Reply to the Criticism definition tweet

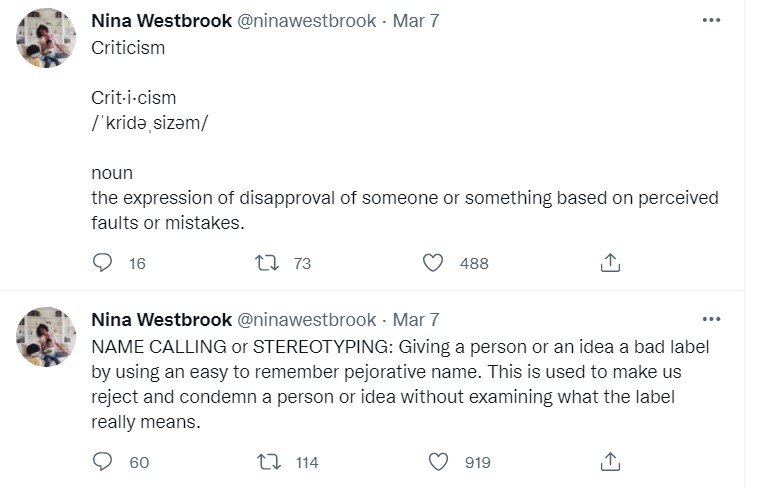[103, 263]
